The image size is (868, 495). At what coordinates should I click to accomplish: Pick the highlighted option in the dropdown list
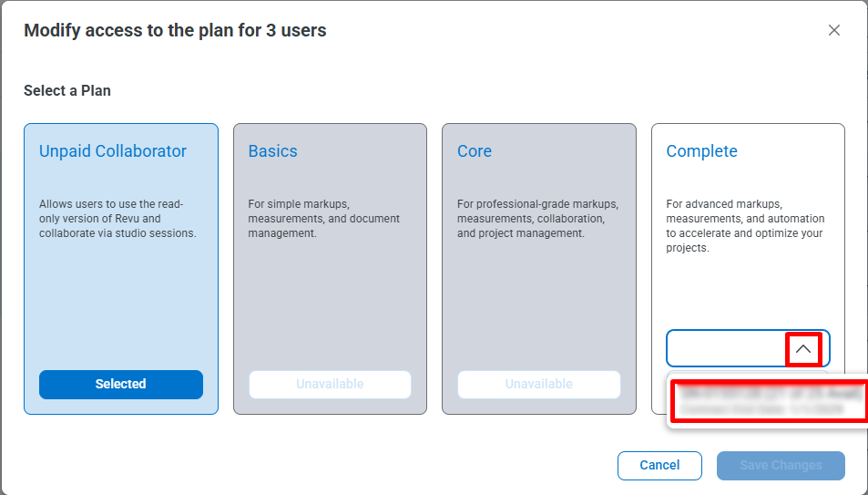coord(768,401)
